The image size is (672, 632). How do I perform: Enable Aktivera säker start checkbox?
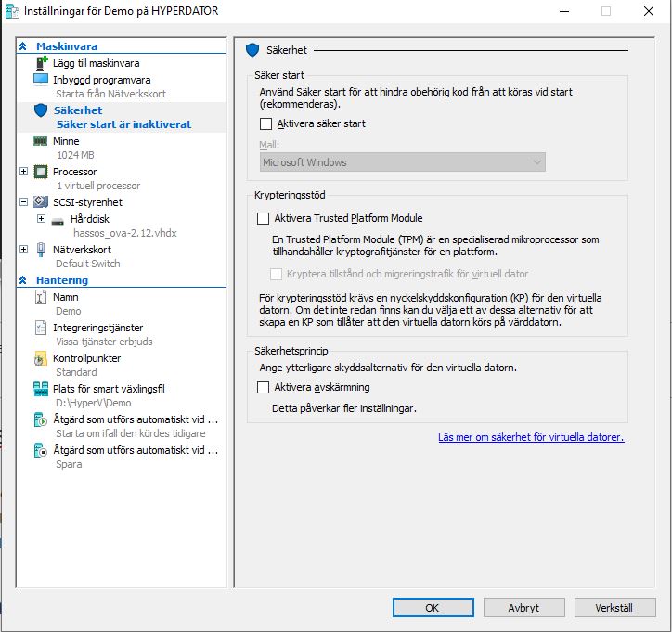pos(265,123)
